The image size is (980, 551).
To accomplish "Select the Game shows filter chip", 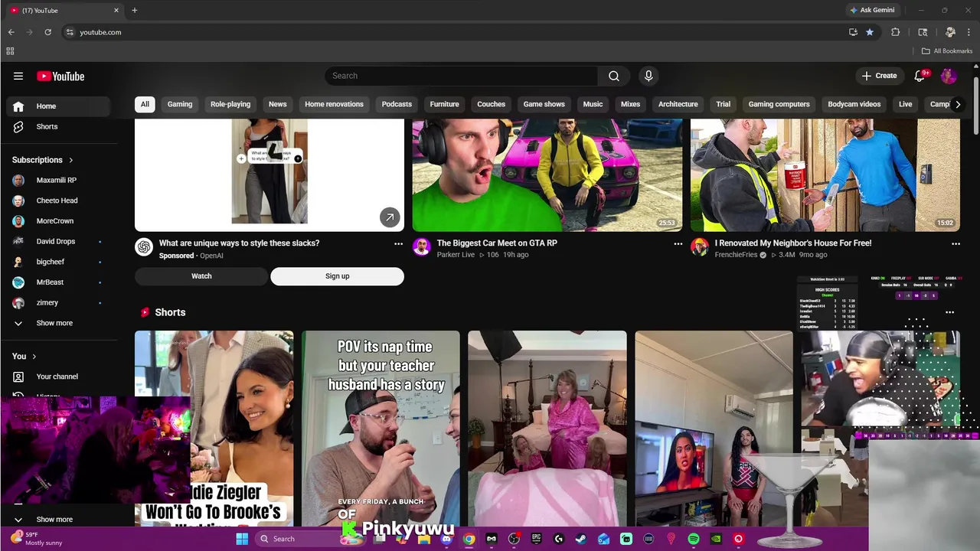I will tap(544, 104).
